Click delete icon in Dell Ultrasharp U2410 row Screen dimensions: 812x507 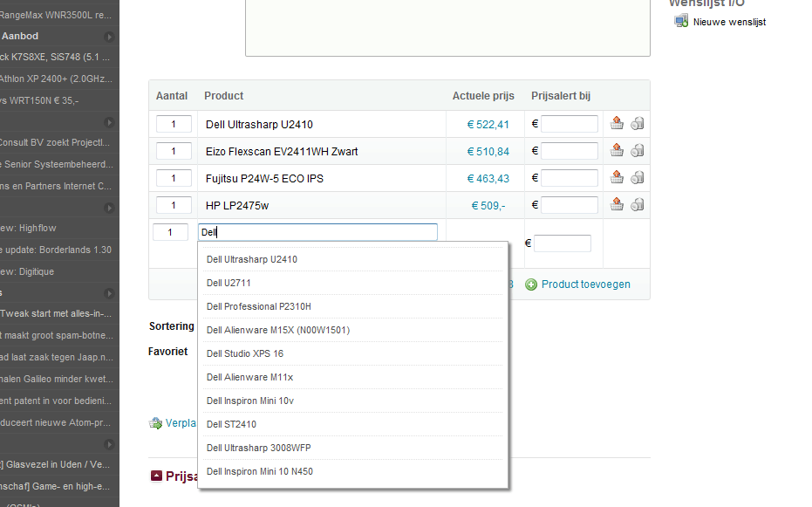[x=638, y=123]
